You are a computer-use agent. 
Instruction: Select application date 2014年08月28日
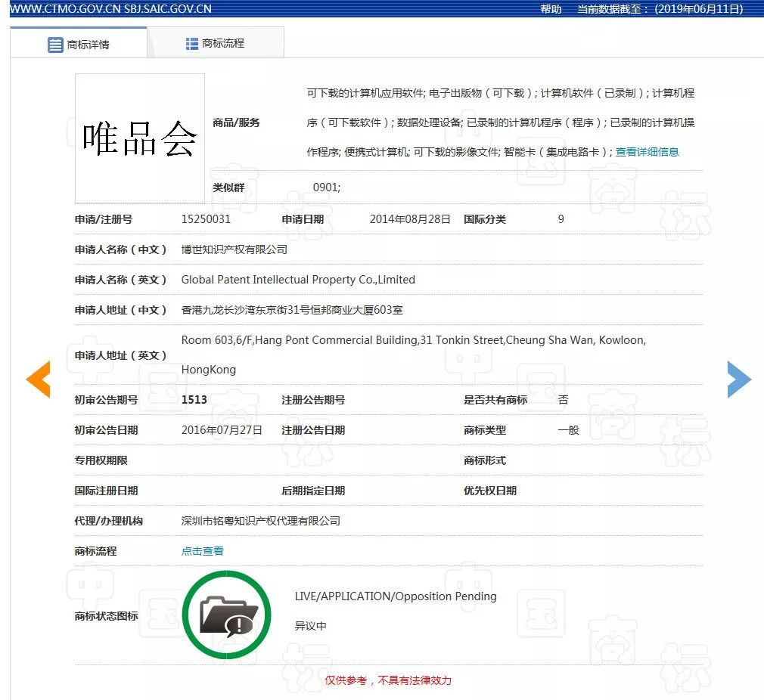coord(410,219)
